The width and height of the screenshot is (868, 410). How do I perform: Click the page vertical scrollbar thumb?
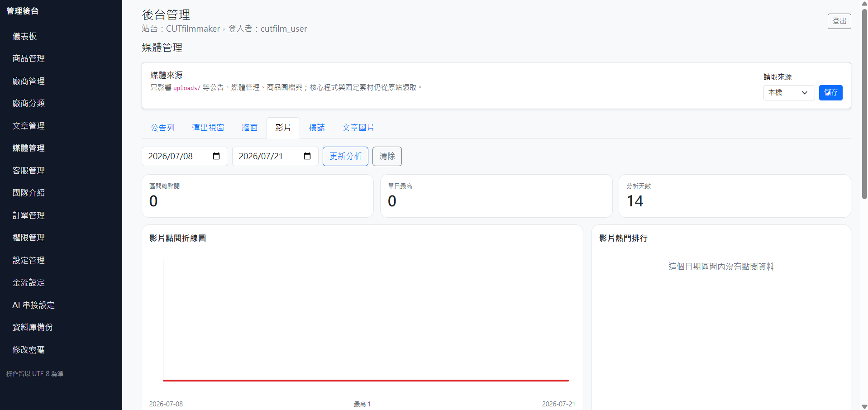point(864,103)
